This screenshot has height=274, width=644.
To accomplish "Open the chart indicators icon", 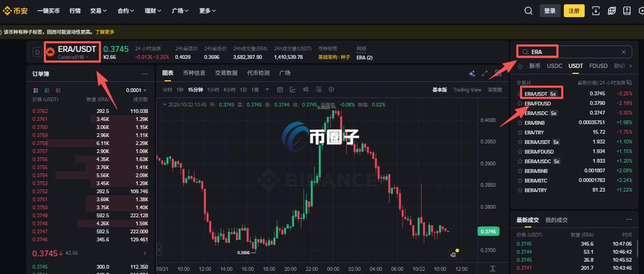I will point(293,89).
